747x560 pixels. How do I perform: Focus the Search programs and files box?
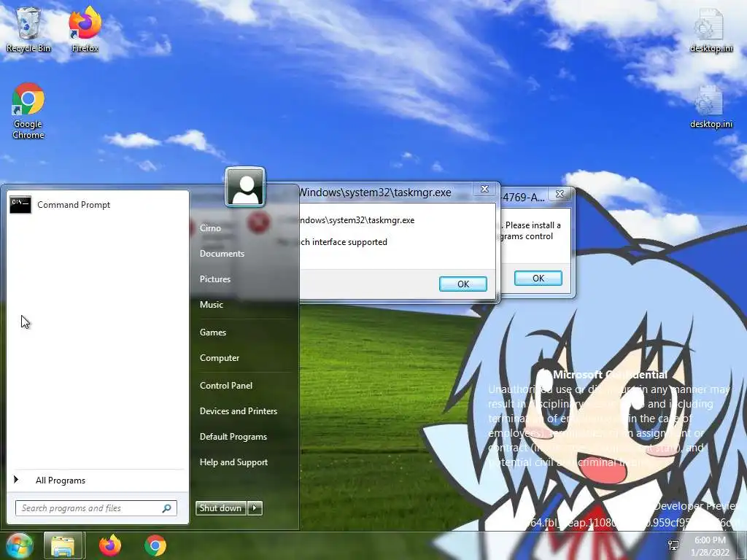[x=96, y=508]
